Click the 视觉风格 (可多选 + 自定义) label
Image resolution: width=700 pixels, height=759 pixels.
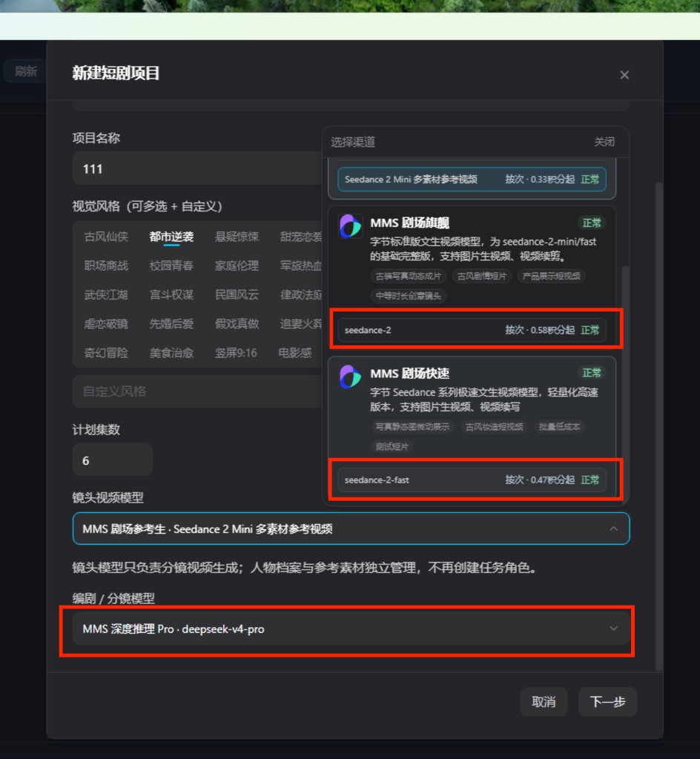(x=147, y=206)
